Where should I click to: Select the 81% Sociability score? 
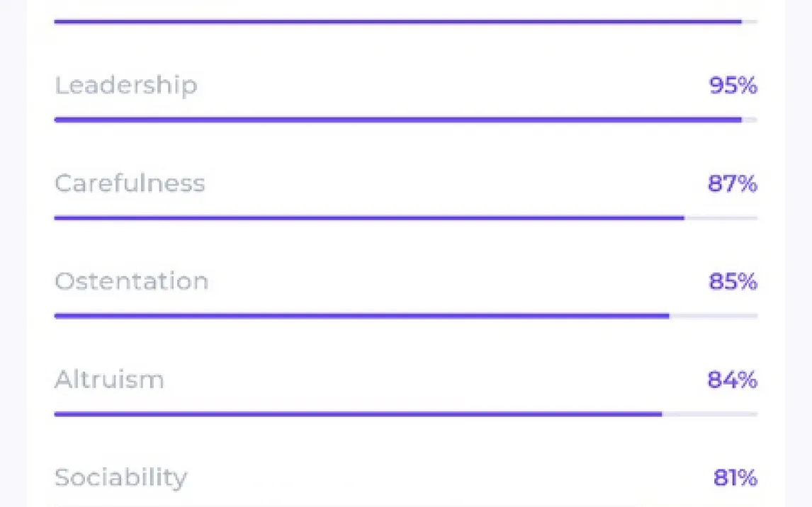click(x=735, y=478)
